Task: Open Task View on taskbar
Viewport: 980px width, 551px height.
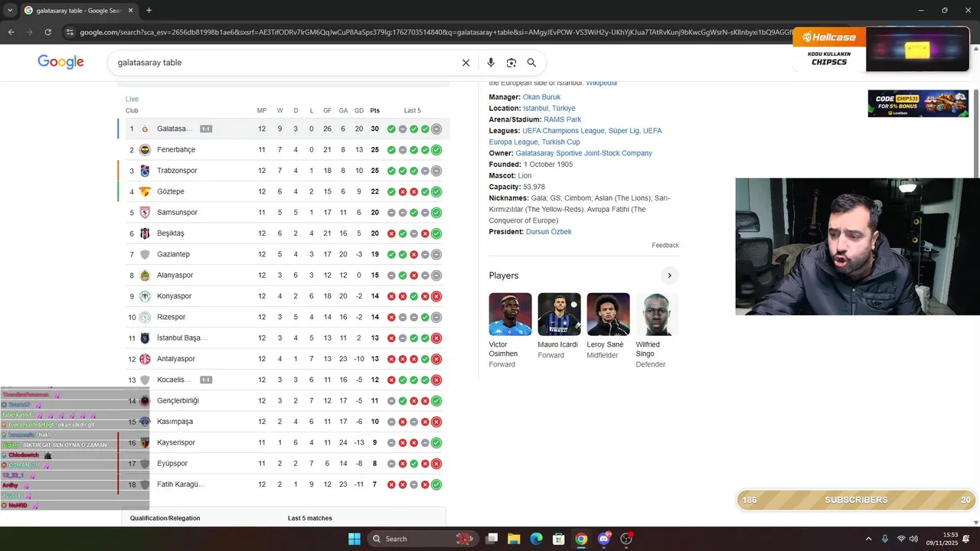Action: tap(492, 539)
